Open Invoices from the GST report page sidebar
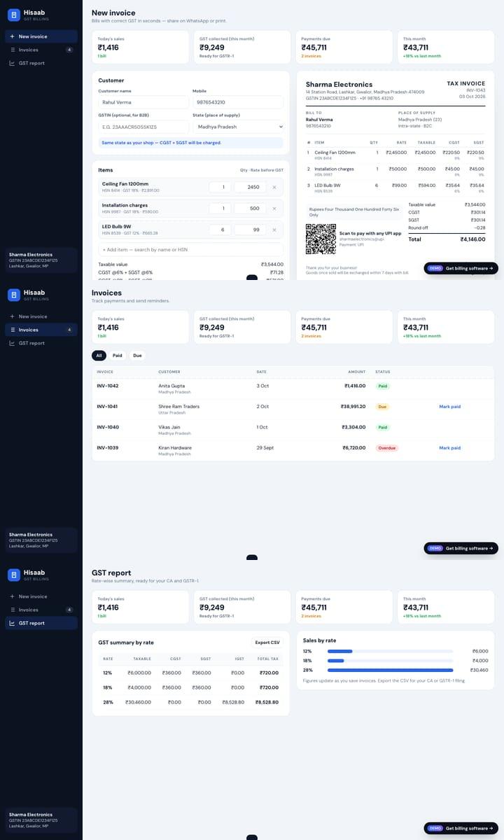The width and height of the screenshot is (504, 840). point(41,610)
